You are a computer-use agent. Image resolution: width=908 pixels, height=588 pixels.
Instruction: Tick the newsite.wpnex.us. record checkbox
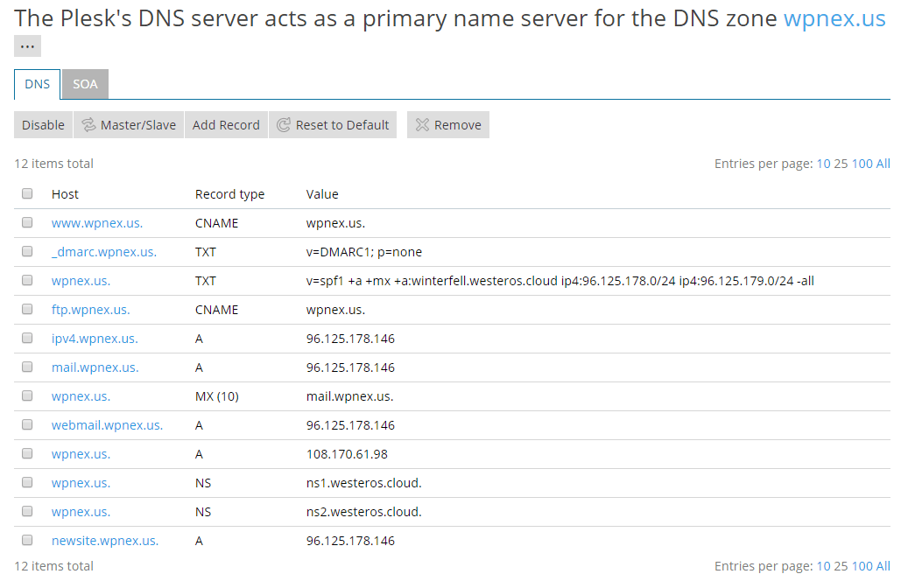(27, 541)
